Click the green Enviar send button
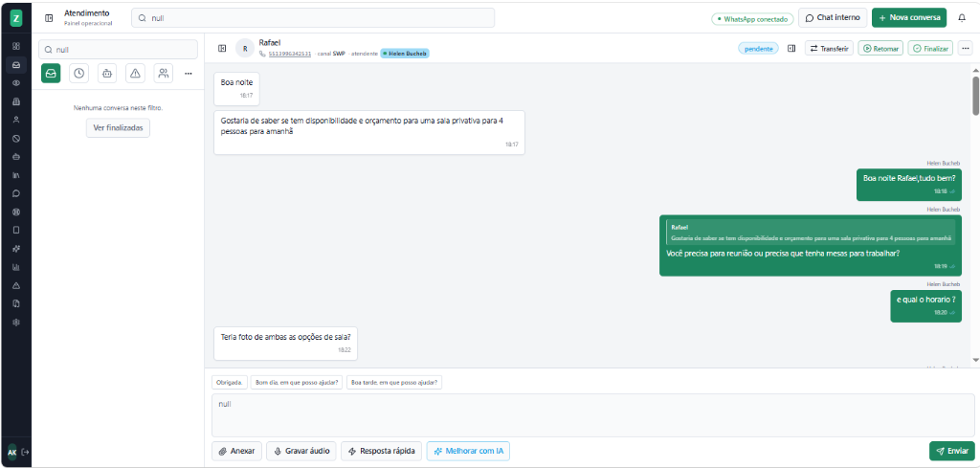This screenshot has width=980, height=468. click(x=952, y=451)
